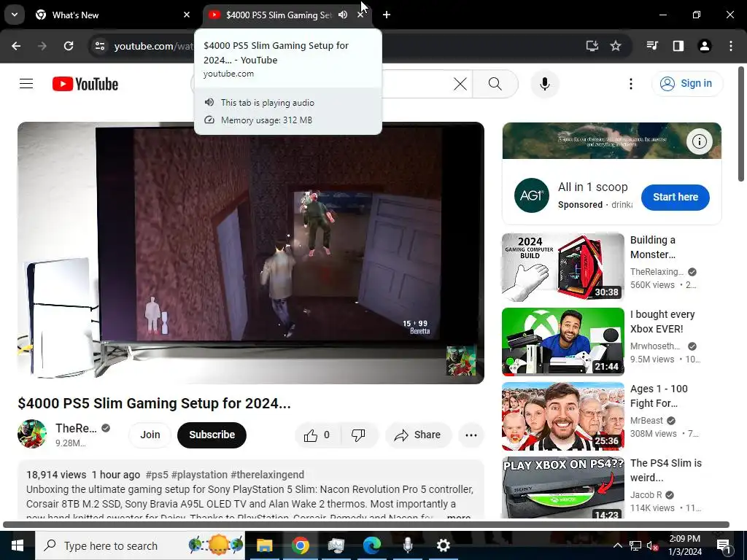Open Chrome three-dot menu

[731, 46]
